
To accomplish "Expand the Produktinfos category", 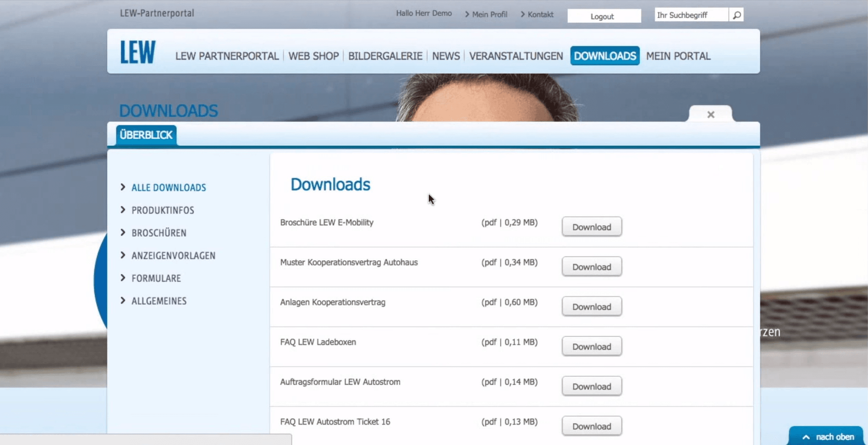I will 162,210.
